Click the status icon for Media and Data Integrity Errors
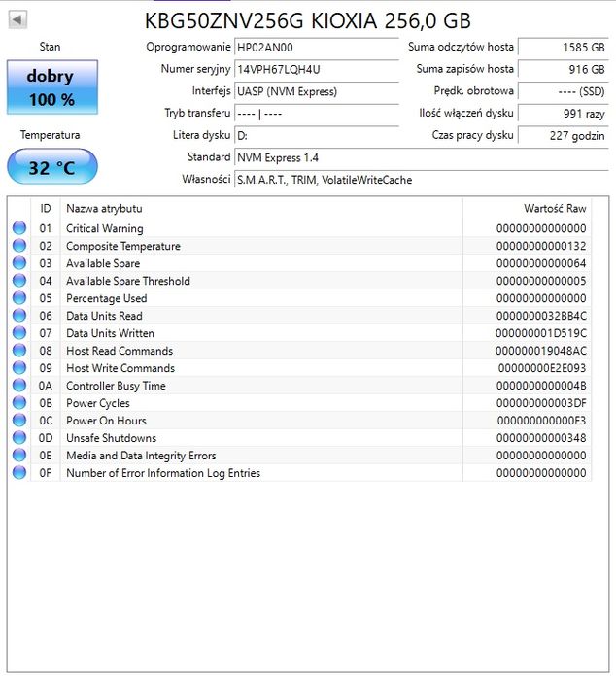The height and width of the screenshot is (679, 616). point(19,456)
